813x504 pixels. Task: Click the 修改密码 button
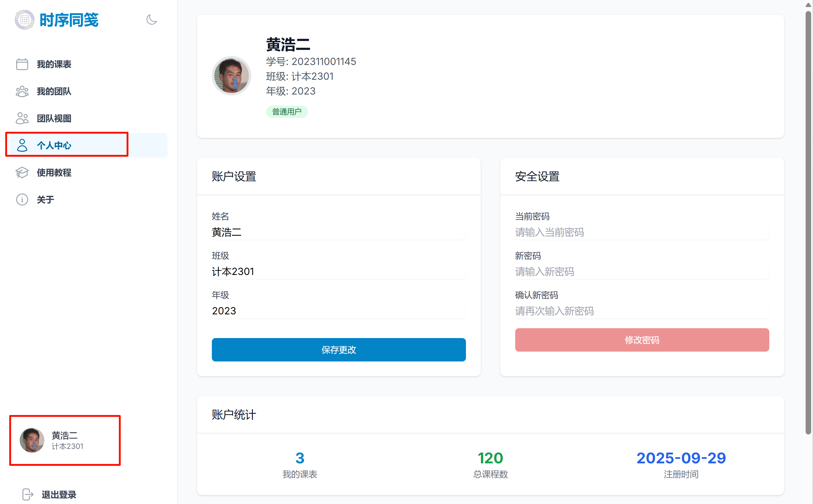[x=642, y=340]
